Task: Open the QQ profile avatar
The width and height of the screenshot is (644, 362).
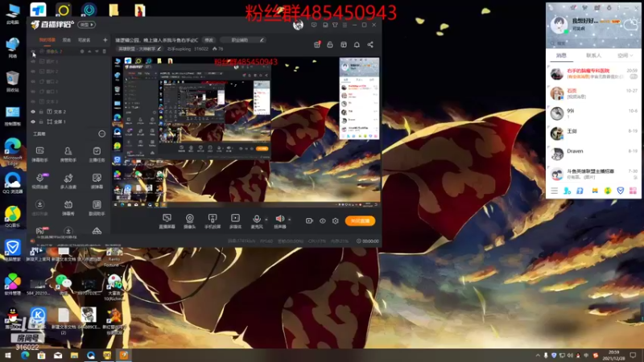Action: coord(559,25)
